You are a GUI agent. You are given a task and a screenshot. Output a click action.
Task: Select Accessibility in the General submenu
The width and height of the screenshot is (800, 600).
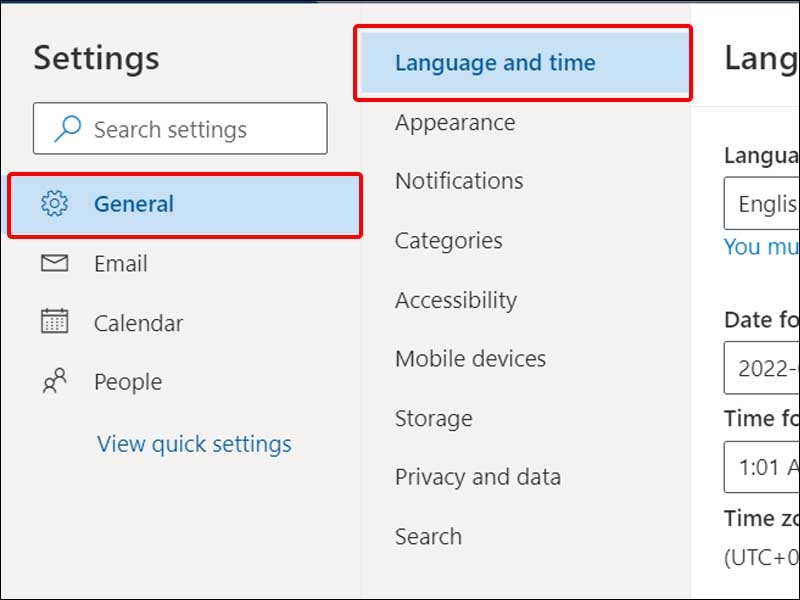point(456,300)
